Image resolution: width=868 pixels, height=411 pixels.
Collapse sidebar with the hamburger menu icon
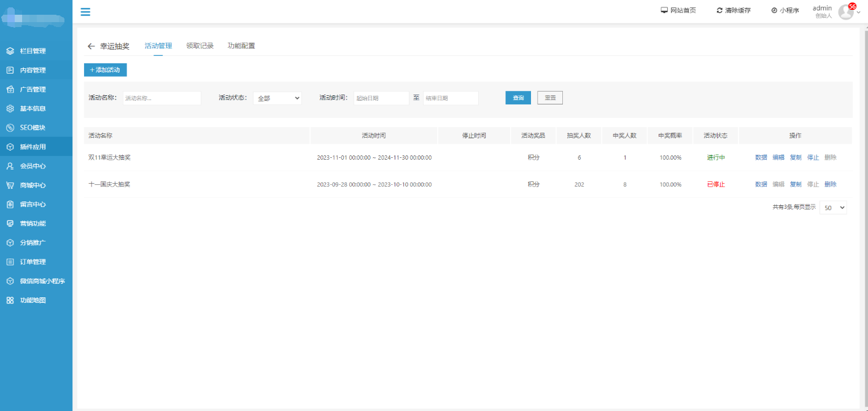[x=85, y=12]
